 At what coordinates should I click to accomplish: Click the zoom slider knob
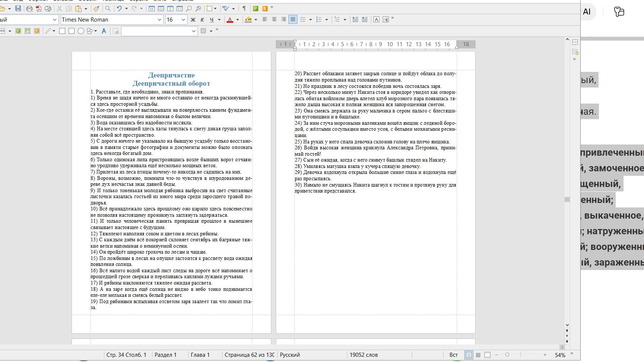(507, 355)
